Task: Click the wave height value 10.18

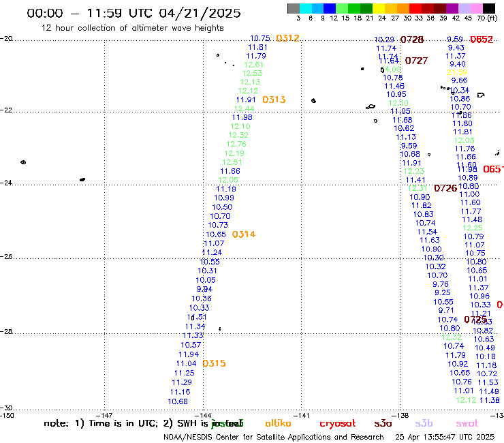Action: (486, 356)
